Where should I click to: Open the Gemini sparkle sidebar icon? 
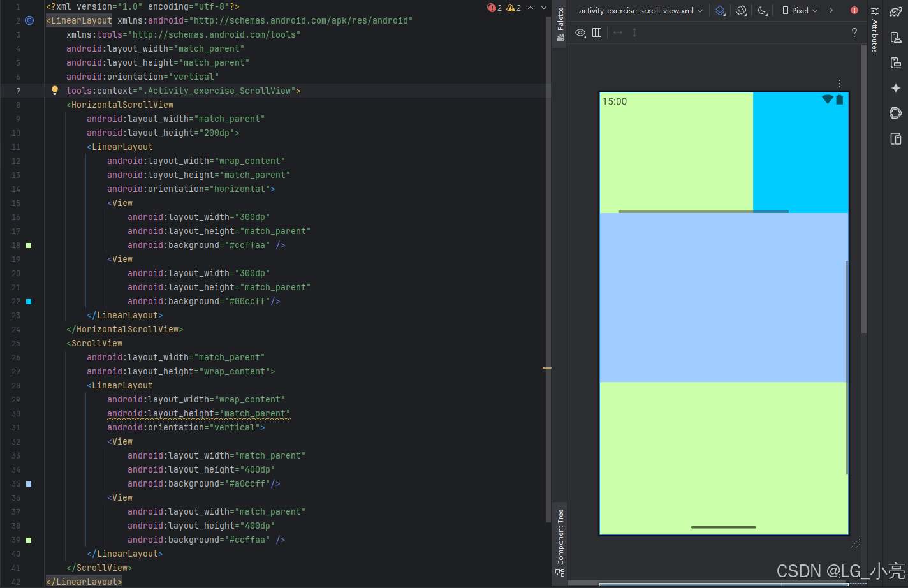tap(896, 88)
